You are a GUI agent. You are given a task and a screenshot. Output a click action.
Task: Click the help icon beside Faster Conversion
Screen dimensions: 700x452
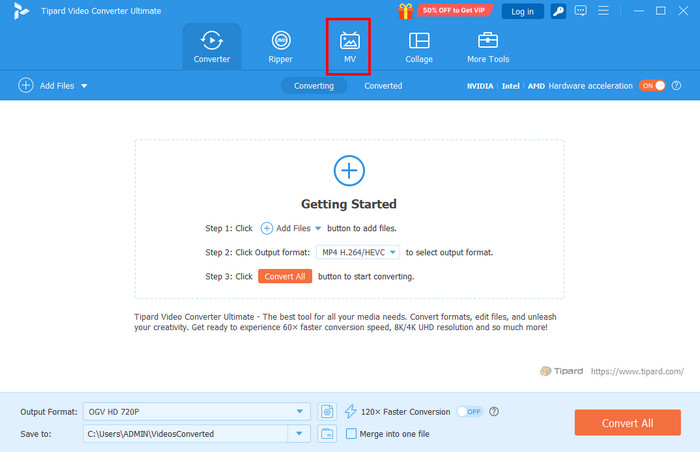click(x=494, y=411)
